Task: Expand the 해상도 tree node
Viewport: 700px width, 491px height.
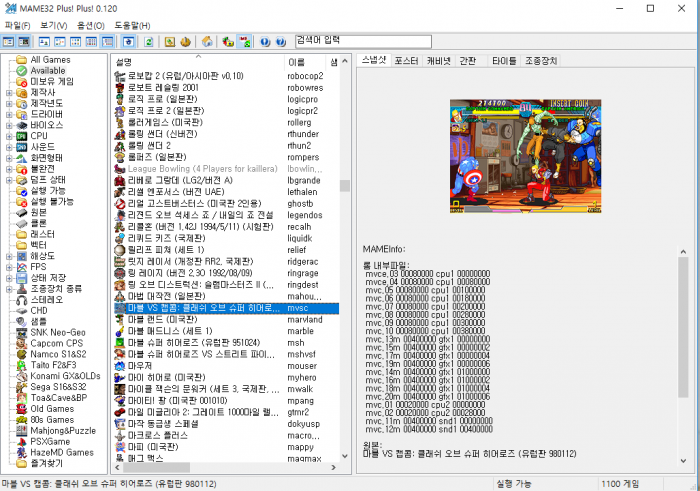Action: 9,256
